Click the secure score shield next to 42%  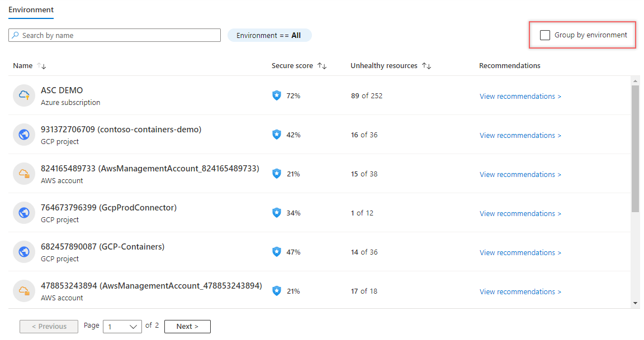[x=277, y=135]
